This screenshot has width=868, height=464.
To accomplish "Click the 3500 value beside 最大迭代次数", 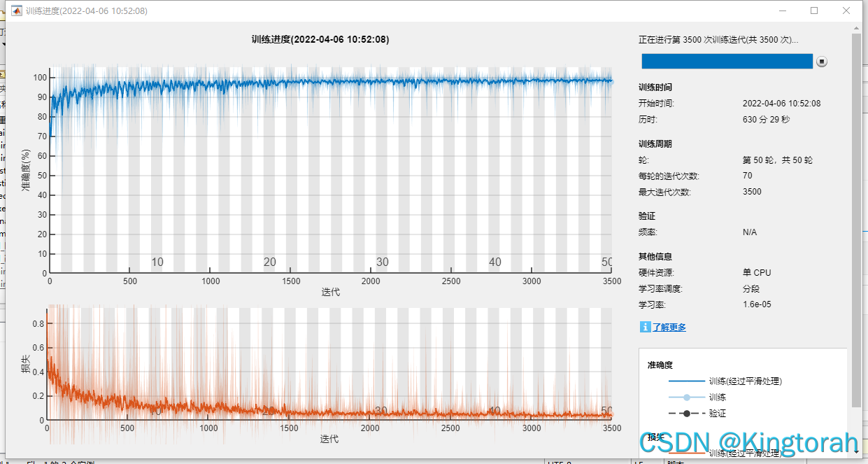I will click(752, 192).
